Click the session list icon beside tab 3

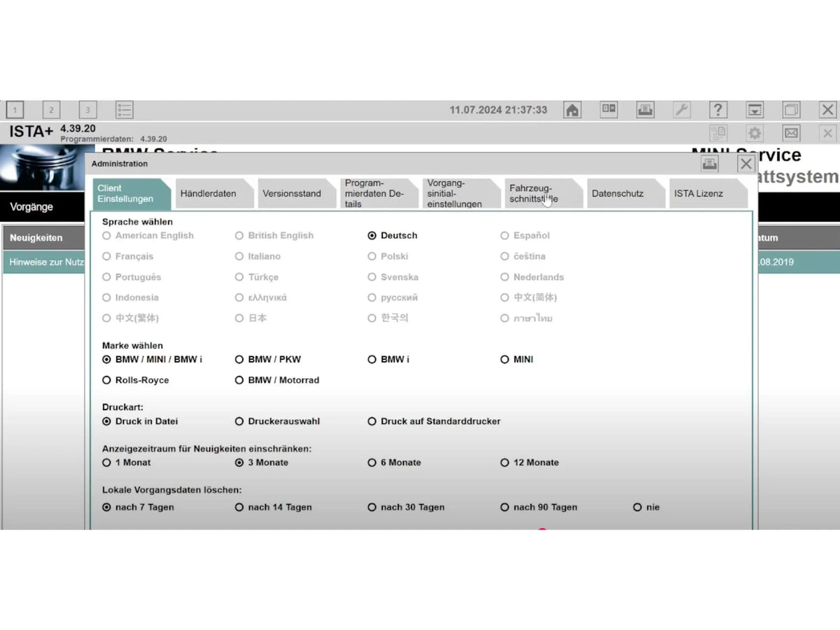pyautogui.click(x=124, y=109)
